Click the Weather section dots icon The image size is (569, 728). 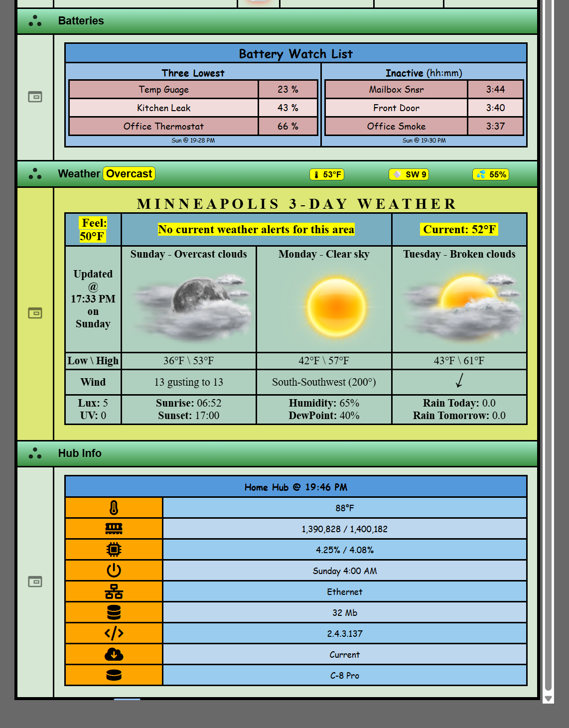click(35, 174)
